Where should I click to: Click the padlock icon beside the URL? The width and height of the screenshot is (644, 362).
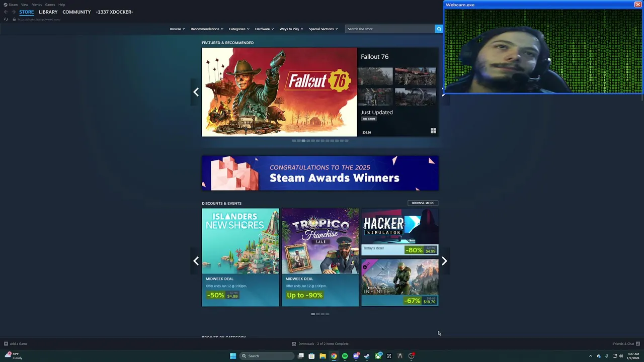(14, 19)
